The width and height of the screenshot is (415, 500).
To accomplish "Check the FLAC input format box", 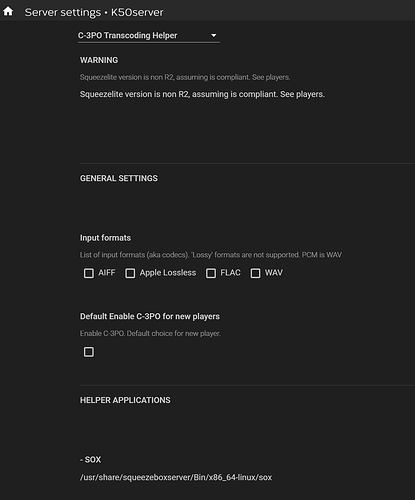I will [211, 273].
